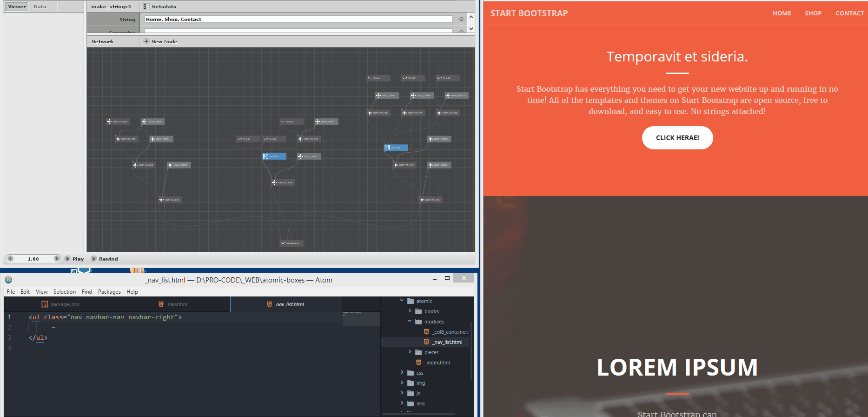Click the package.json tab file icon
Image resolution: width=868 pixels, height=417 pixels.
point(45,304)
